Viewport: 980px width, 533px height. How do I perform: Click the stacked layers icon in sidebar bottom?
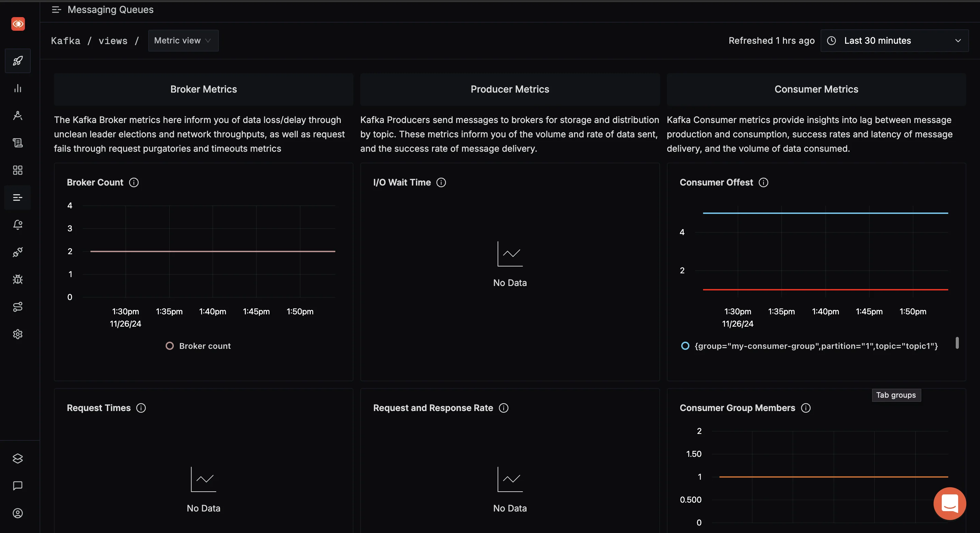[18, 459]
